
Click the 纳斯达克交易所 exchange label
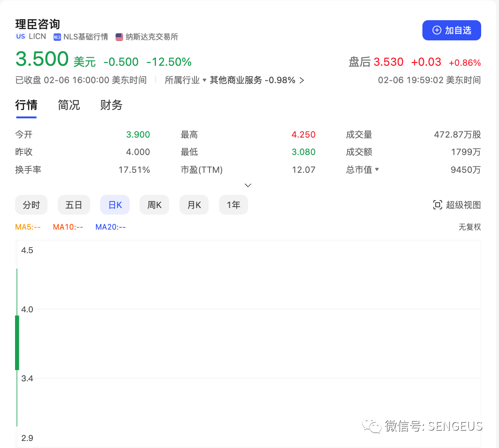coord(152,37)
